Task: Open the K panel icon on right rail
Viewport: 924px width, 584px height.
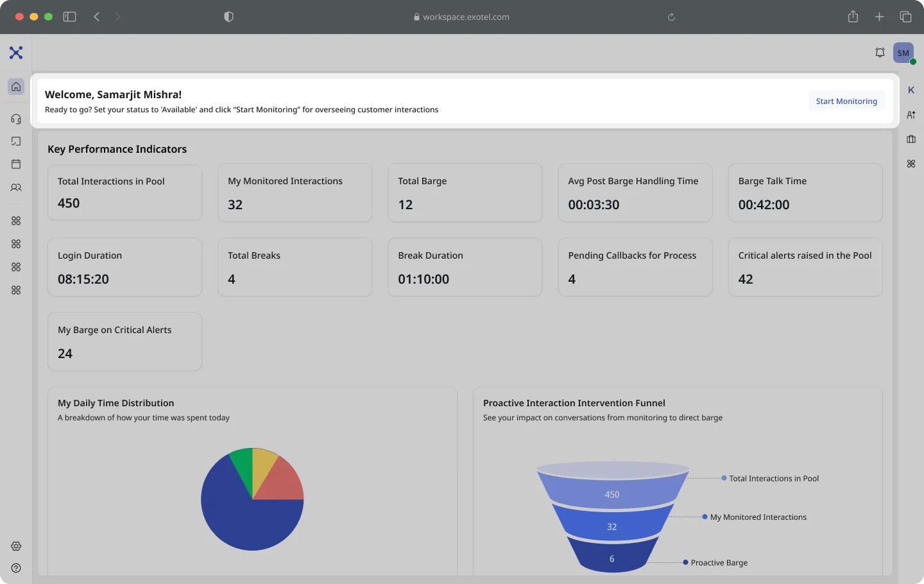Action: point(911,90)
